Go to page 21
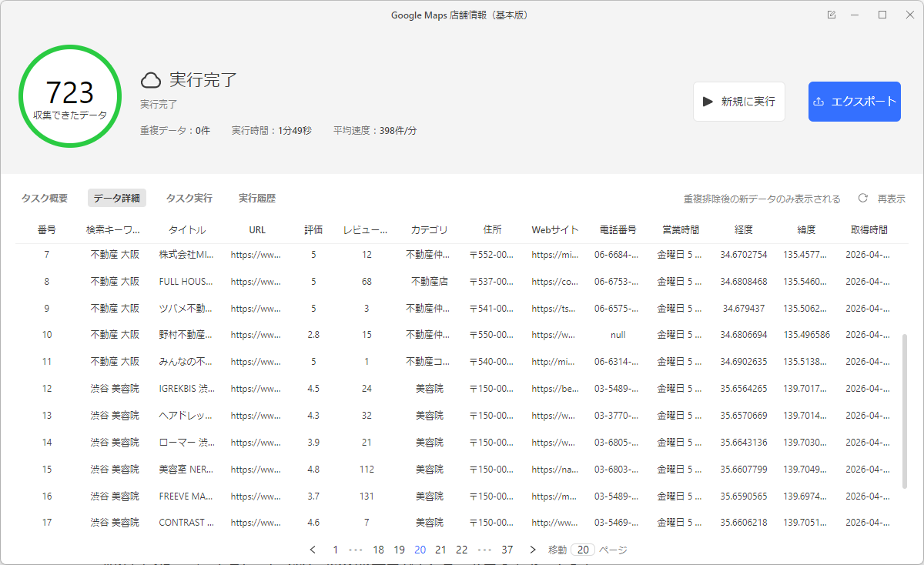Viewport: 924px width, 565px height. coord(440,550)
